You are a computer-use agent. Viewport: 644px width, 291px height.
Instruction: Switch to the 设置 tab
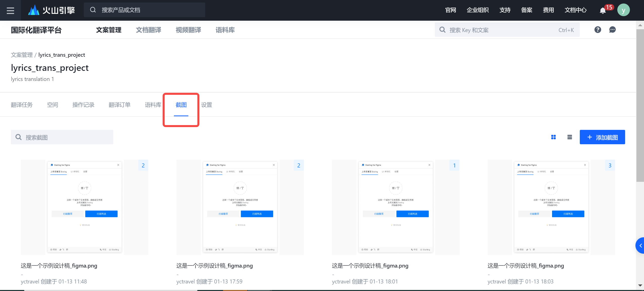[206, 105]
